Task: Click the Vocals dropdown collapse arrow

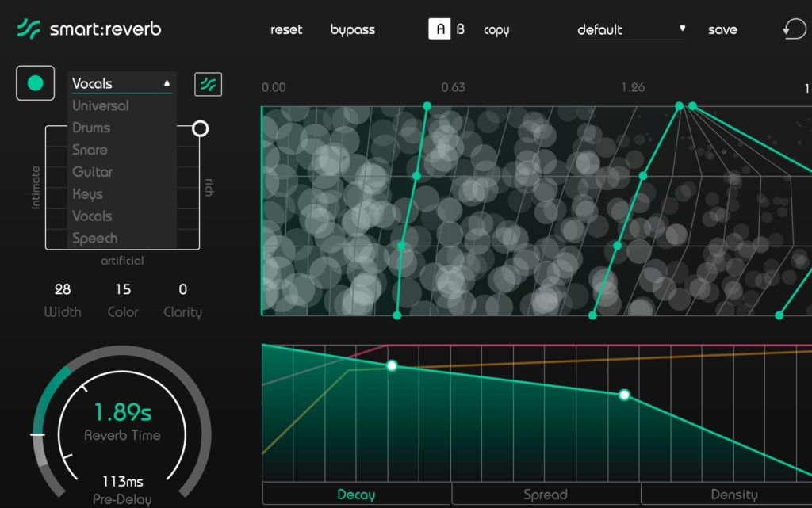Action: pos(167,83)
